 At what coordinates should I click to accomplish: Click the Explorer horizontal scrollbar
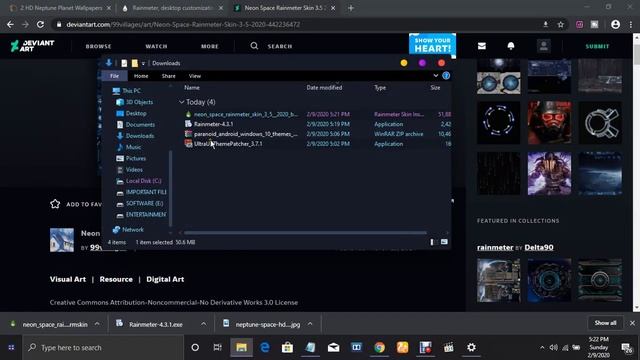coord(305,233)
